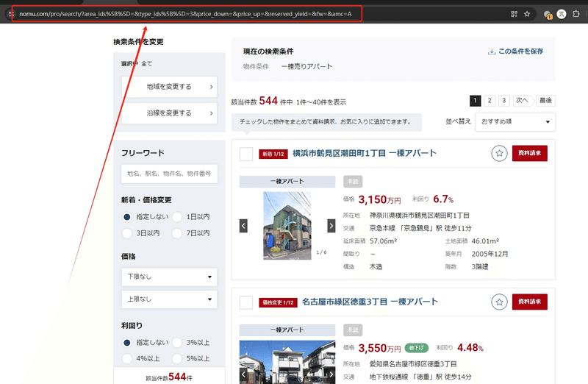Open the 上限なし price dropdown
This screenshot has height=384, width=588.
169,299
